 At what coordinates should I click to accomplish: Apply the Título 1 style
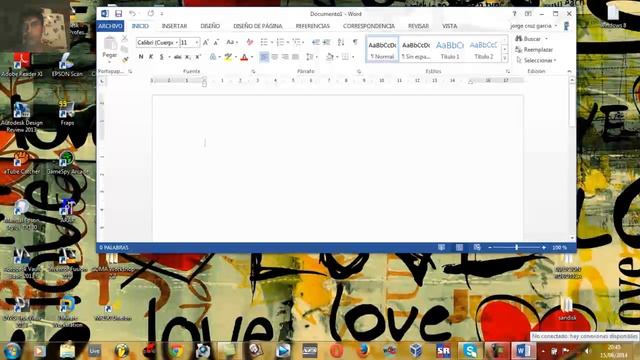click(x=450, y=49)
